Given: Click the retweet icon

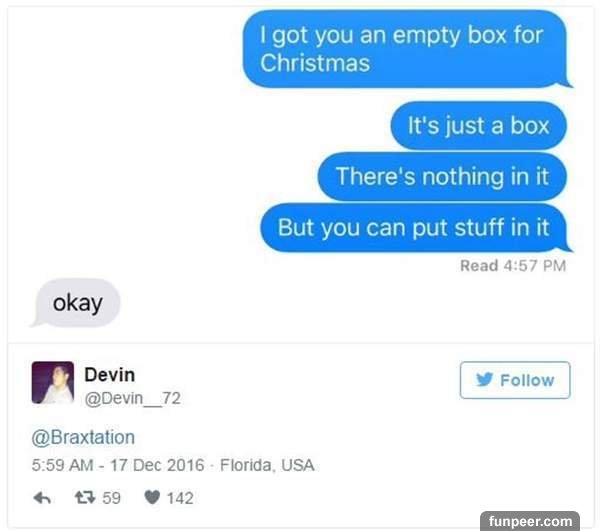Looking at the screenshot, I should click(x=85, y=498).
